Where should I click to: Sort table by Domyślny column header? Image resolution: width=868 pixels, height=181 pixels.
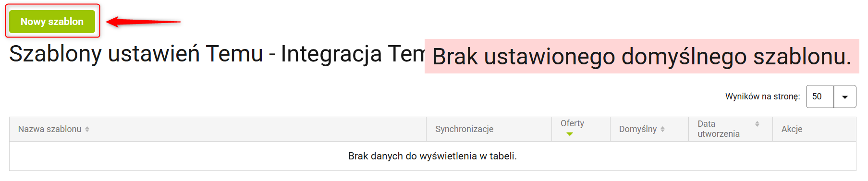(637, 129)
